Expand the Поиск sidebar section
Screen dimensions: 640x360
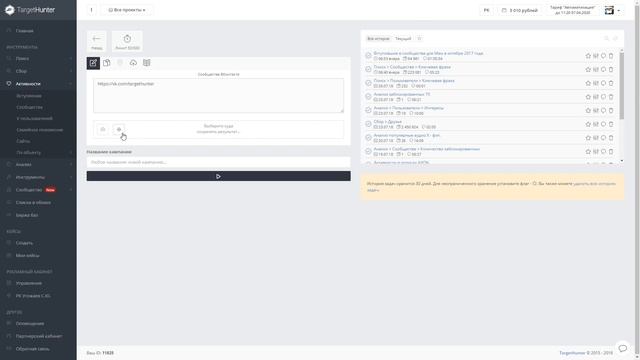tap(38, 58)
